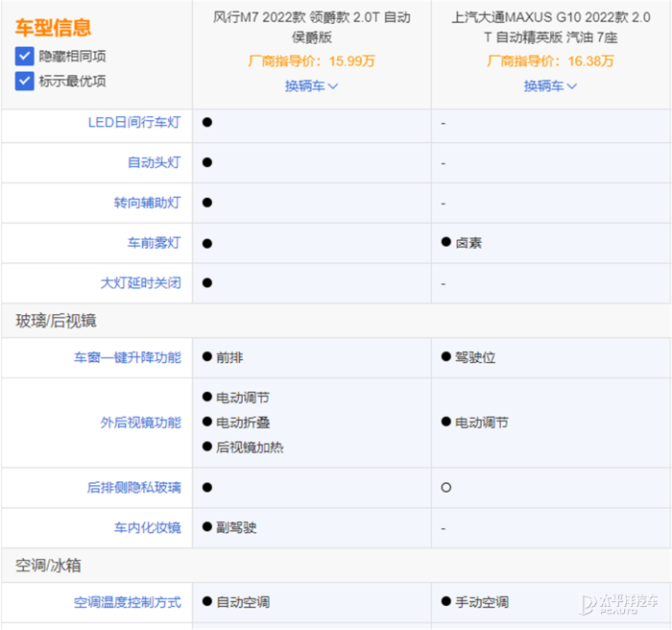Click the 手动空调 value
This screenshot has height=630, width=672.
pyautogui.click(x=482, y=602)
